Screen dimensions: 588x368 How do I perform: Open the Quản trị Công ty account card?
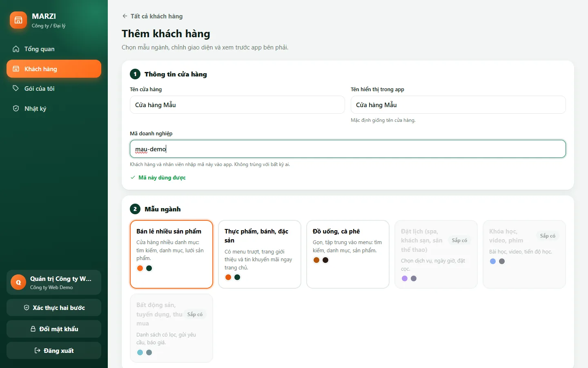pos(54,282)
